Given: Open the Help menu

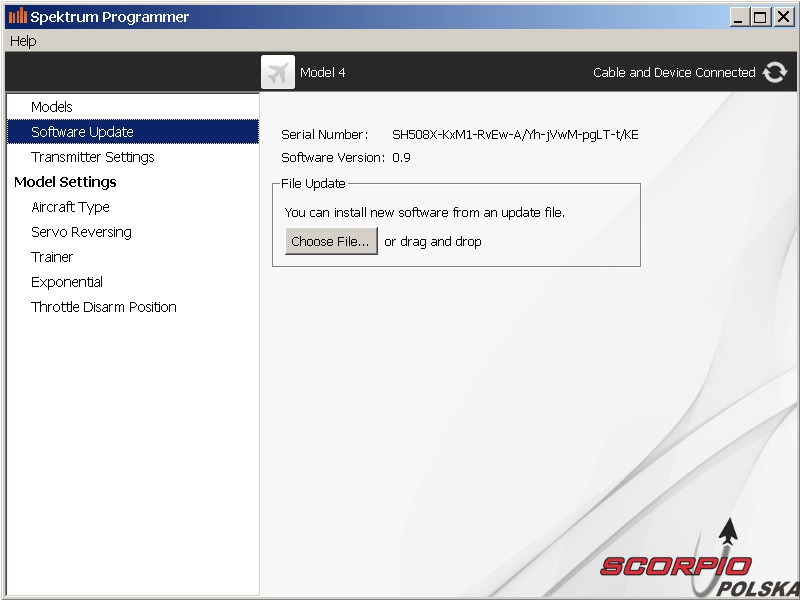Looking at the screenshot, I should [x=23, y=41].
